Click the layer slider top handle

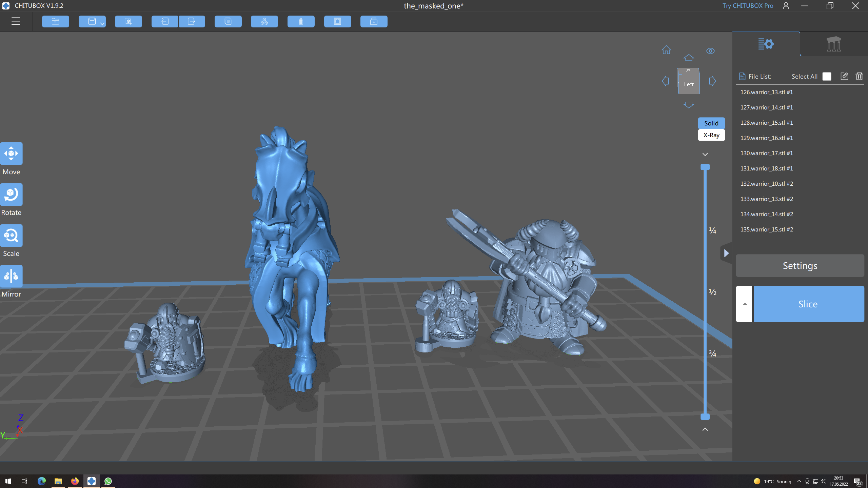(705, 167)
